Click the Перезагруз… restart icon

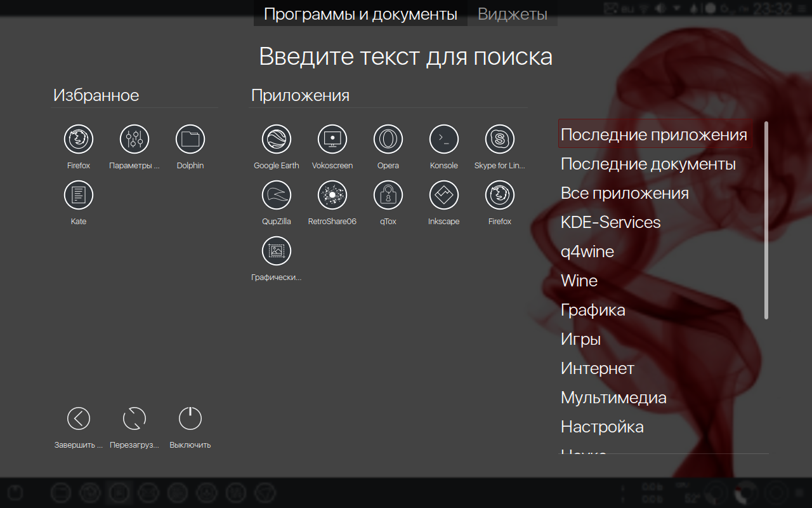(134, 418)
